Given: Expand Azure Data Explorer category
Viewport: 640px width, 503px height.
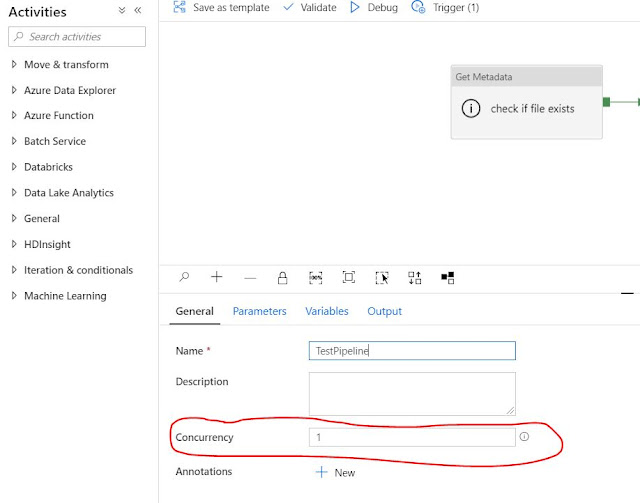Looking at the screenshot, I should coord(14,90).
